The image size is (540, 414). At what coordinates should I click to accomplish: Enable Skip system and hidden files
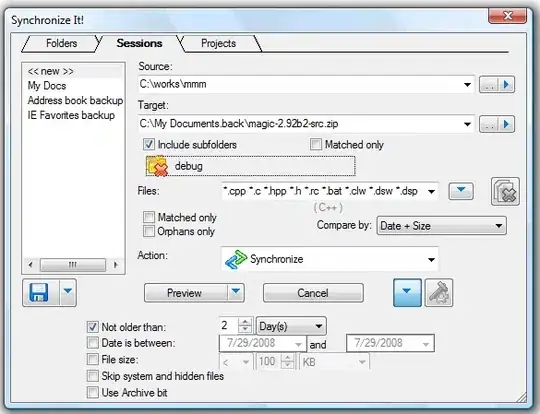[x=93, y=376]
